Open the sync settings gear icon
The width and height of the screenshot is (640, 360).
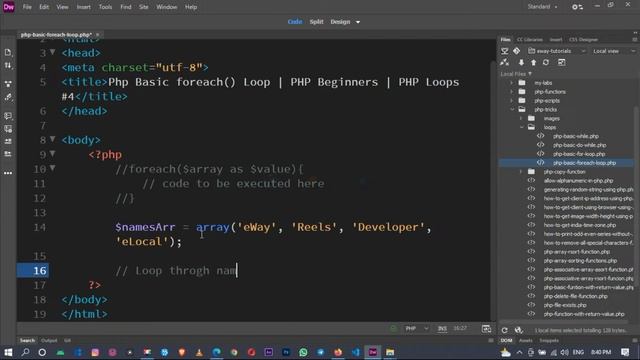577,7
